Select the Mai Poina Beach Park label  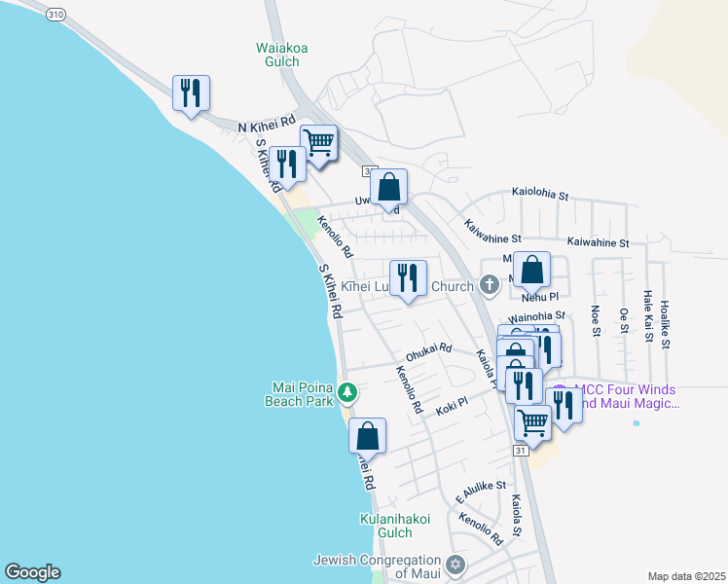(x=299, y=394)
